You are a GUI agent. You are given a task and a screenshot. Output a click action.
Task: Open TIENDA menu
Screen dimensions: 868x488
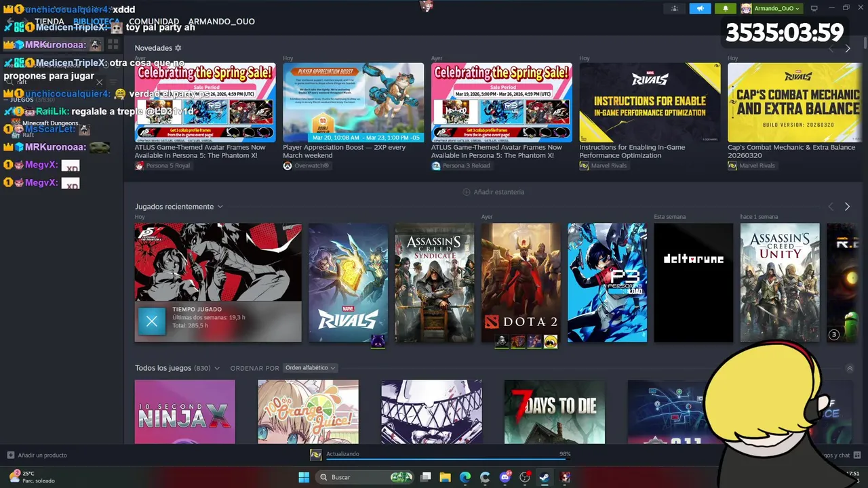click(x=50, y=22)
